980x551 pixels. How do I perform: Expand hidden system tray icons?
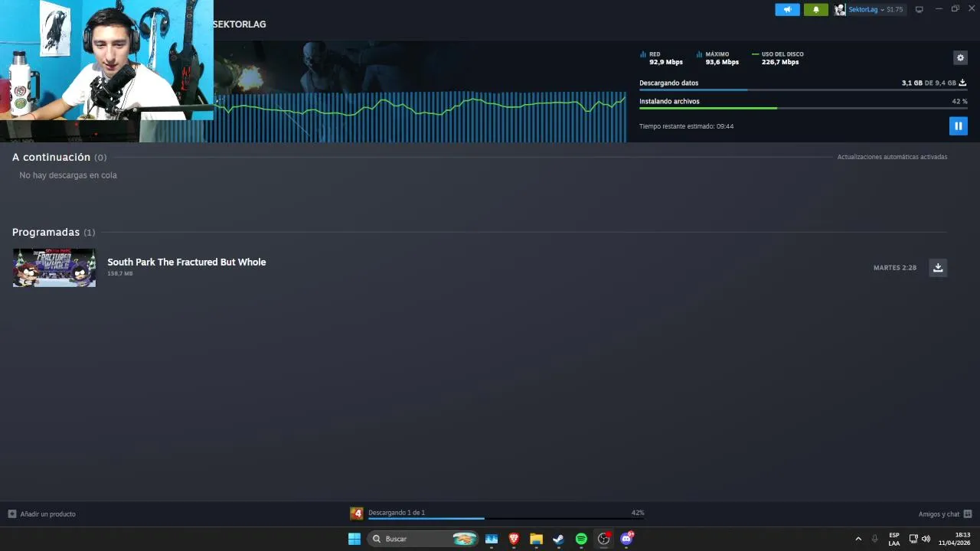click(x=858, y=539)
